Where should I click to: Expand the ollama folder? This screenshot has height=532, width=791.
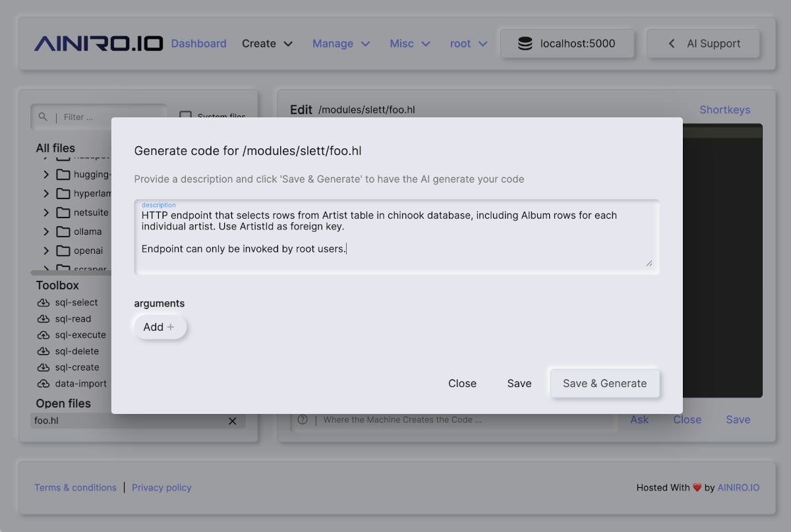(46, 232)
